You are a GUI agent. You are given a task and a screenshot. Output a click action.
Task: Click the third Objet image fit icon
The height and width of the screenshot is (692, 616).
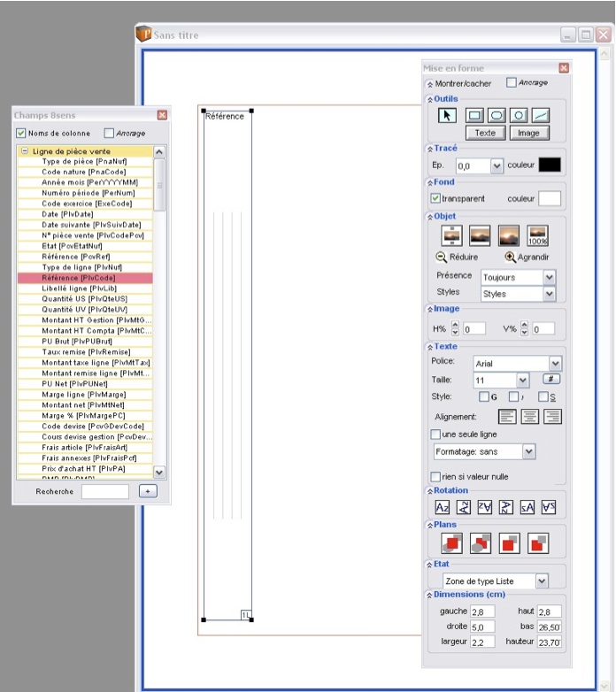(508, 235)
